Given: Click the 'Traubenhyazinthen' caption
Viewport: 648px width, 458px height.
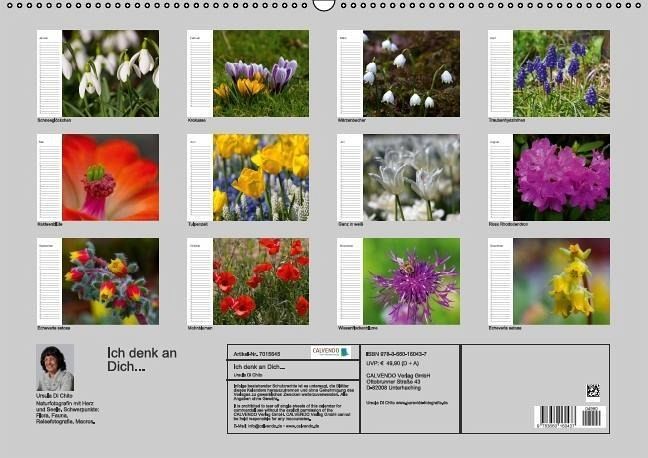Looking at the screenshot, I should (507, 120).
